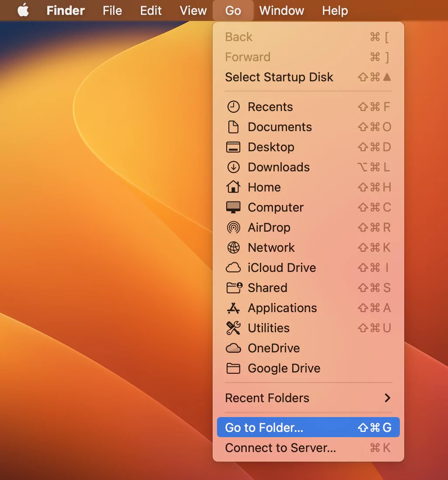Open the Shared folder entry

pyautogui.click(x=267, y=288)
